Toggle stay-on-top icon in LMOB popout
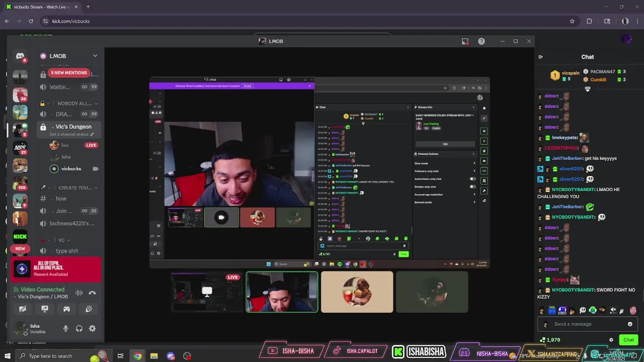This screenshot has height=362, width=644. [465, 41]
